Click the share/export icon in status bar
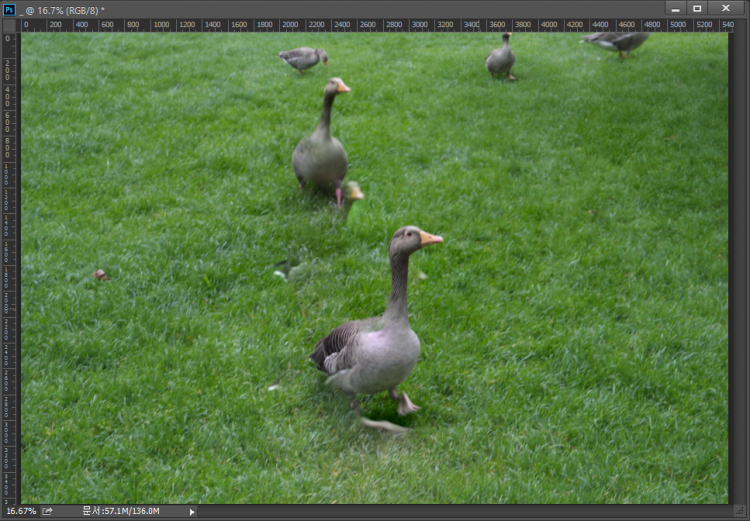 [47, 511]
